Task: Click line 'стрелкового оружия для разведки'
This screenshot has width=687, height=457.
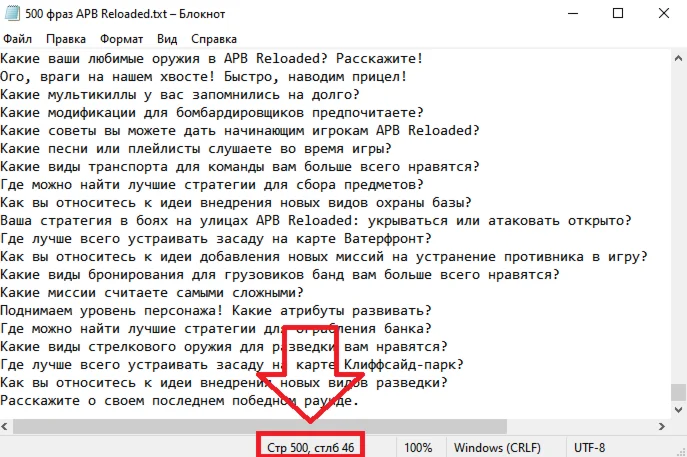Action: tap(224, 346)
